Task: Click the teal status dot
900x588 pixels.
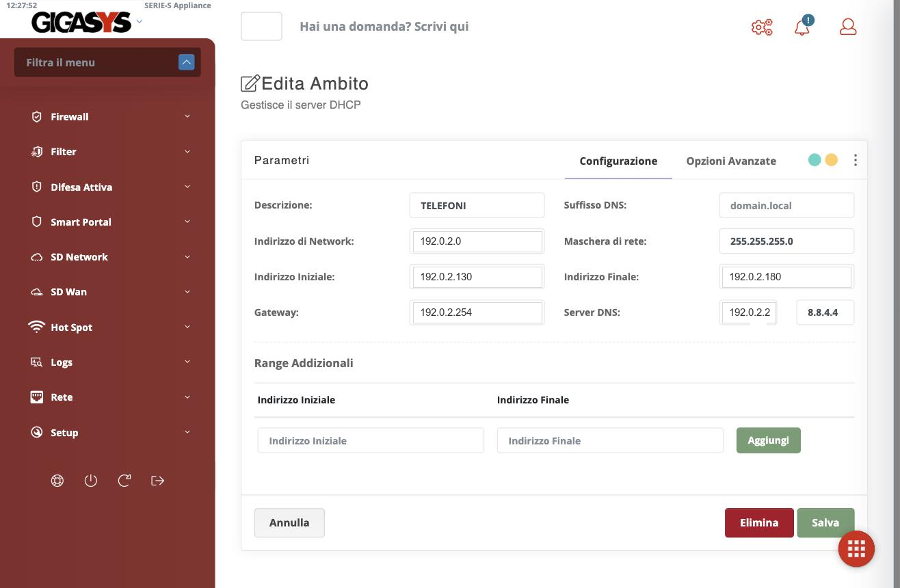Action: tap(815, 160)
